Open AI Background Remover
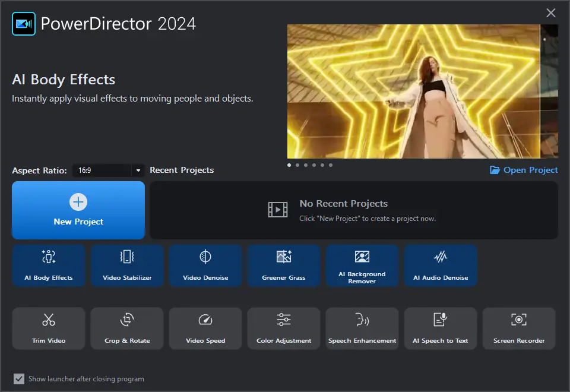The height and width of the screenshot is (392, 570). 362,265
